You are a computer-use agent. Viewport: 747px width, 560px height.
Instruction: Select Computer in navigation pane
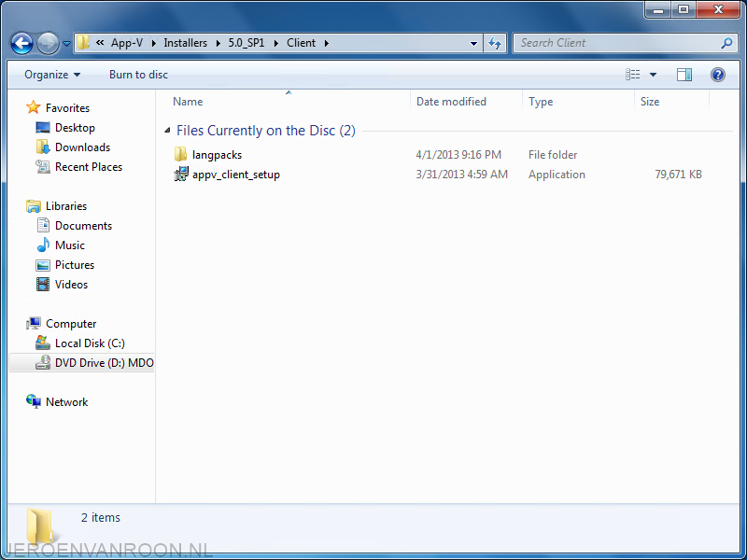coord(71,324)
